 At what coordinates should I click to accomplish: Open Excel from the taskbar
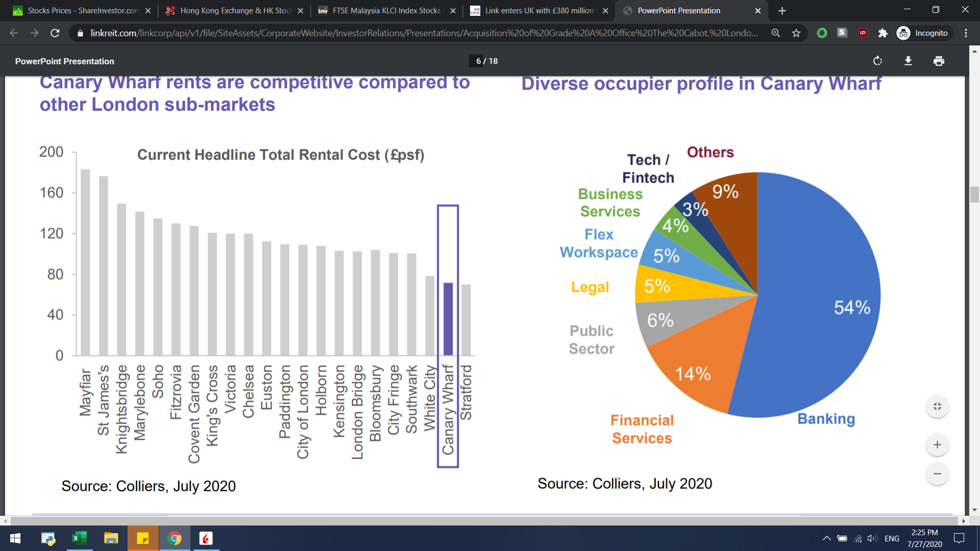[x=79, y=538]
